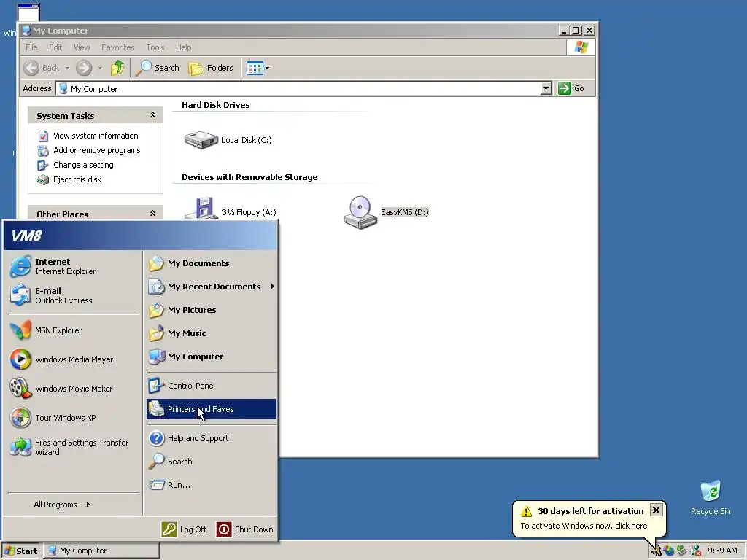Open Control Panel
This screenshot has width=747, height=560.
coord(211,386)
